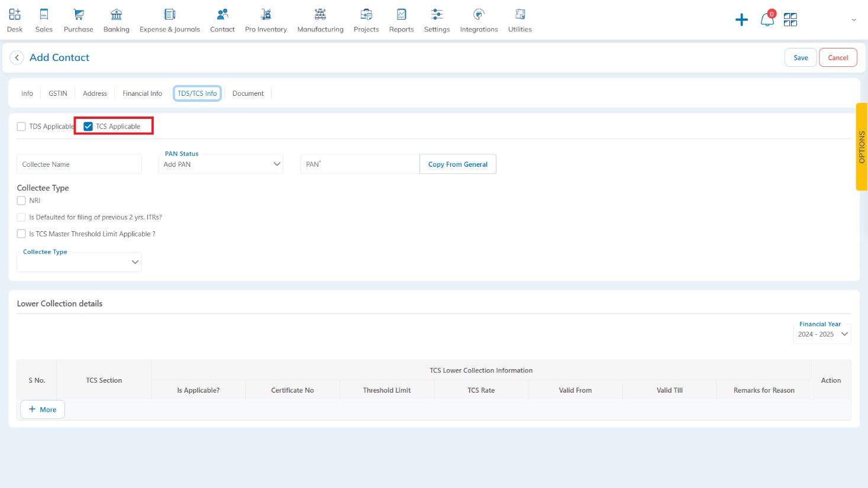Open the Projects module icon
Screen dimensions: 868x488
tap(366, 14)
